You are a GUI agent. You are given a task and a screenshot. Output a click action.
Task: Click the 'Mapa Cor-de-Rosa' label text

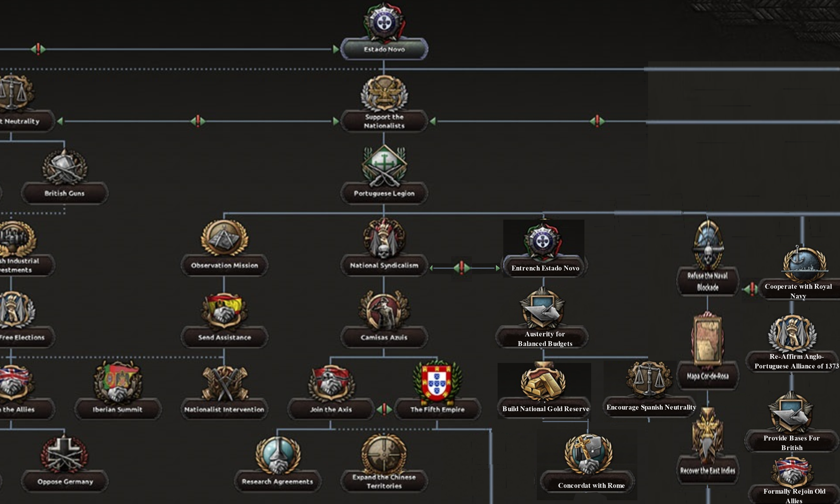coord(708,376)
